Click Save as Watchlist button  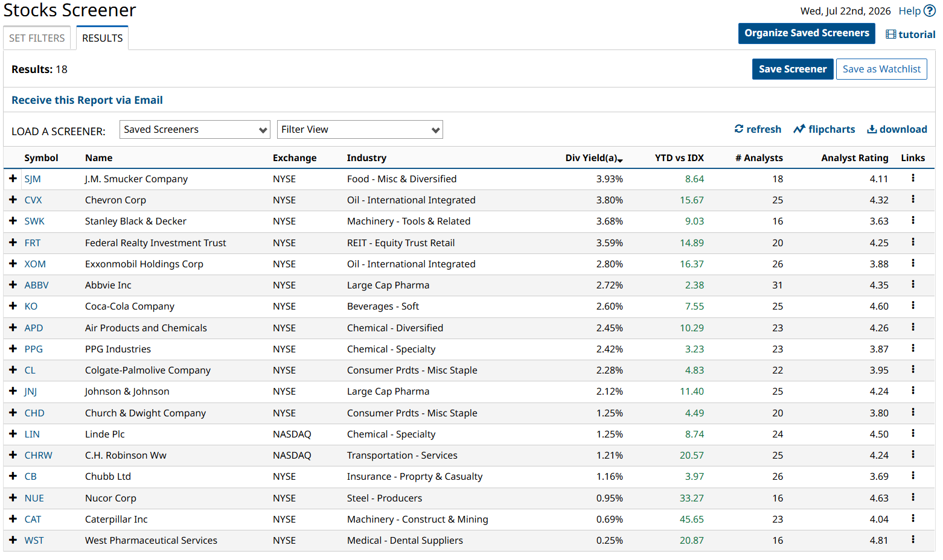(881, 69)
